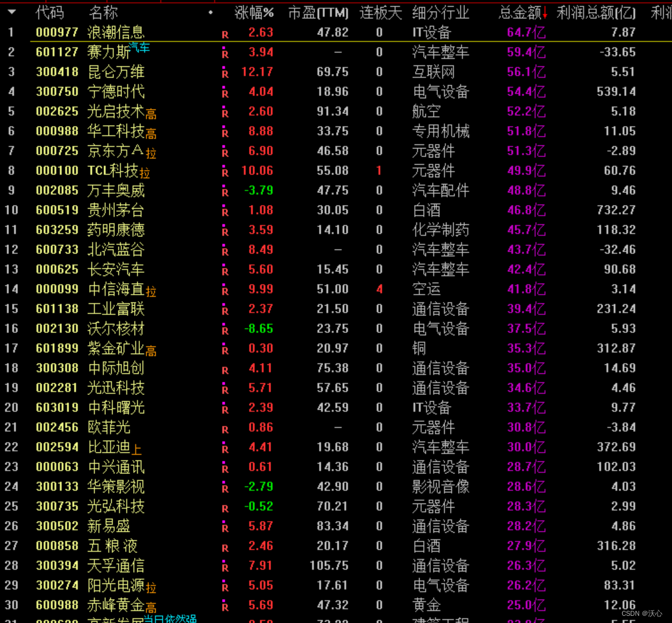Click the 拉 tag beside TCL科技

point(145,173)
